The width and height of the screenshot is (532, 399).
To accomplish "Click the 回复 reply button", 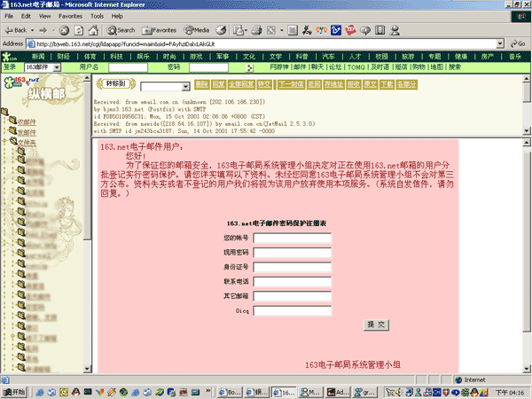I will pyautogui.click(x=218, y=84).
